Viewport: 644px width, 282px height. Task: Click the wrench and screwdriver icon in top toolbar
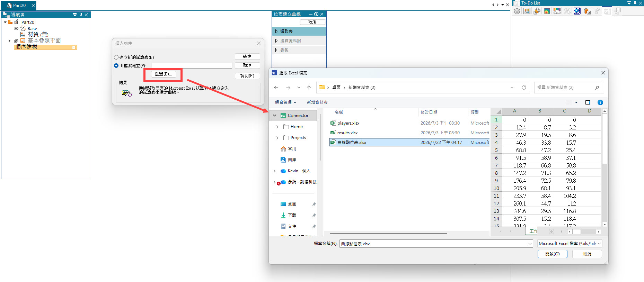coord(567,11)
